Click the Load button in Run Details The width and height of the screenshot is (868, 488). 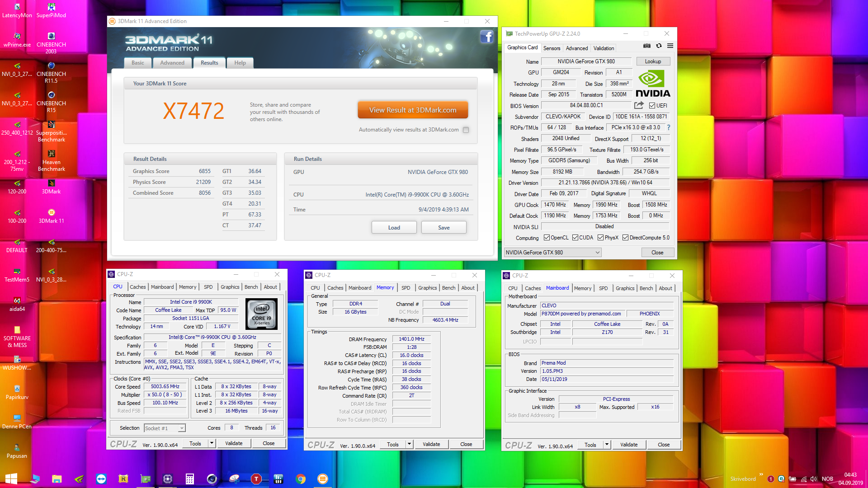394,228
